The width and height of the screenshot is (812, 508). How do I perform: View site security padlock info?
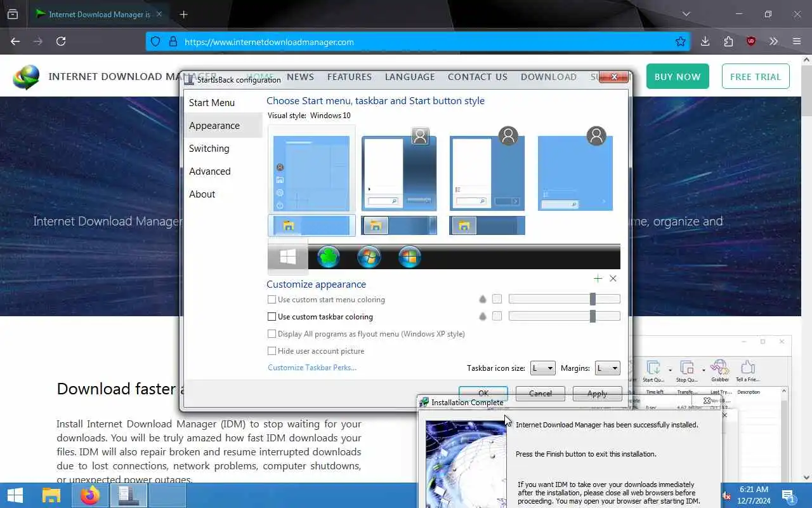click(x=173, y=42)
